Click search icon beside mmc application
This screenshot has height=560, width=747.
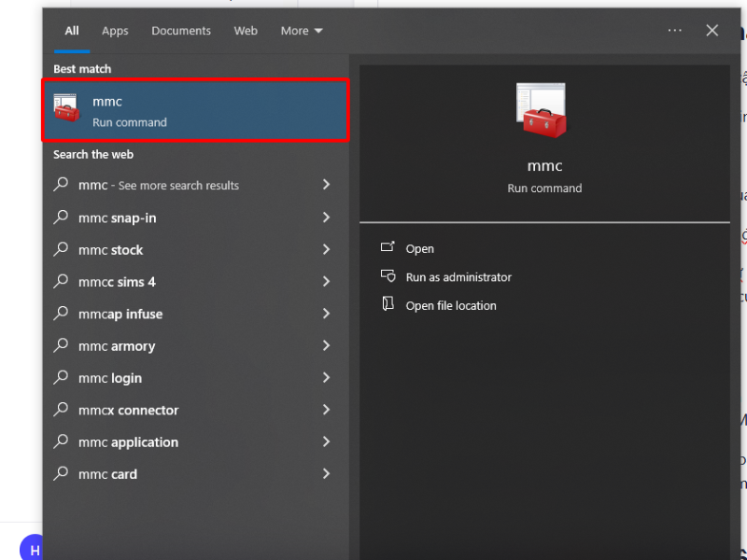(x=61, y=441)
